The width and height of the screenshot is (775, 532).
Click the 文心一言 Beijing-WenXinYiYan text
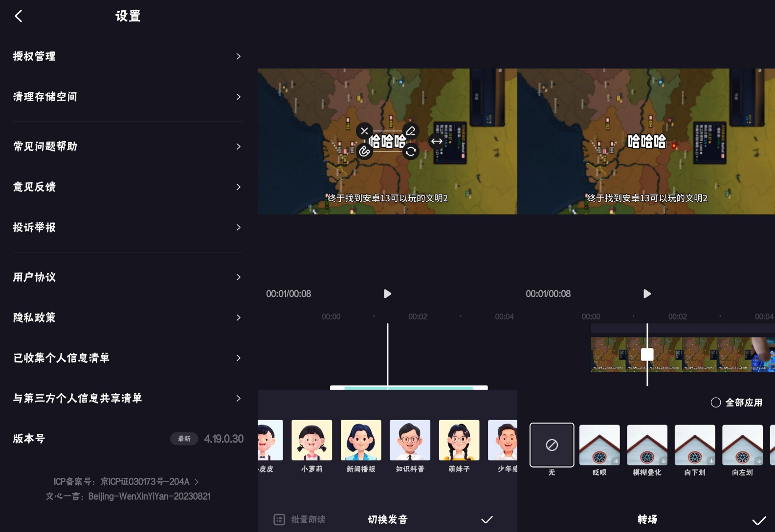(x=128, y=496)
